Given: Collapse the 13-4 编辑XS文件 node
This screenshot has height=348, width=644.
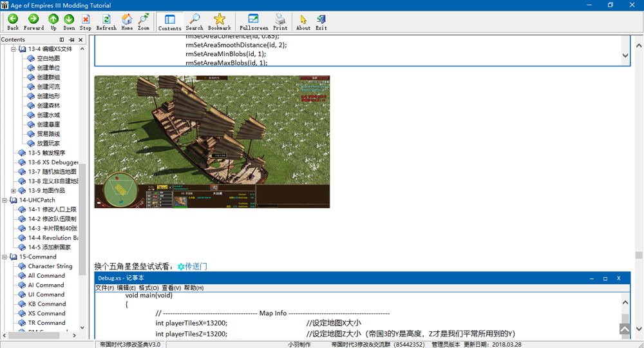Looking at the screenshot, I should pyautogui.click(x=13, y=49).
